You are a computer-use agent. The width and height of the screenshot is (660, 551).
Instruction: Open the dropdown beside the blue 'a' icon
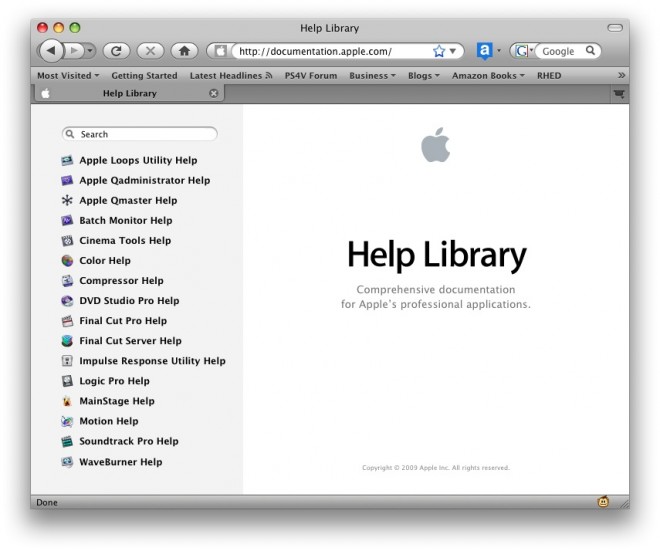pos(499,51)
